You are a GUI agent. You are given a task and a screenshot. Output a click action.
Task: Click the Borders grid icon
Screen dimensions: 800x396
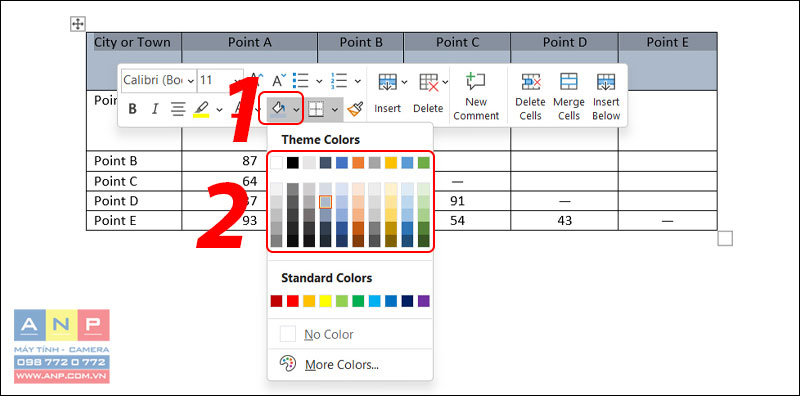coord(316,109)
